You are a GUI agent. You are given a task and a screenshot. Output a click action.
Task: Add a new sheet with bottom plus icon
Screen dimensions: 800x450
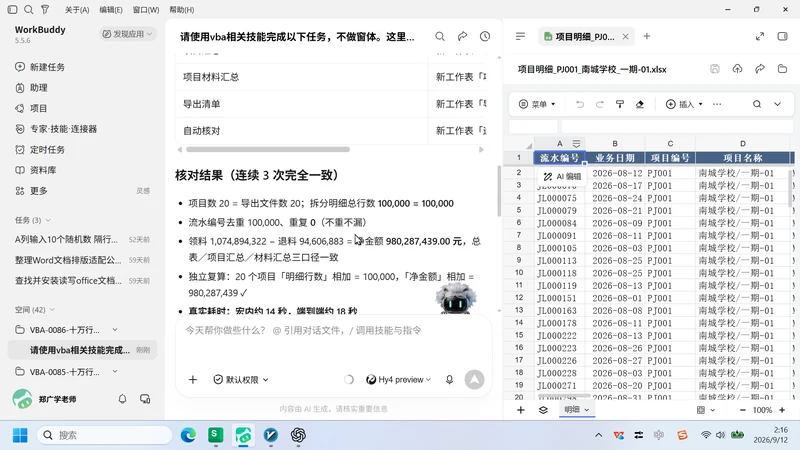(520, 410)
